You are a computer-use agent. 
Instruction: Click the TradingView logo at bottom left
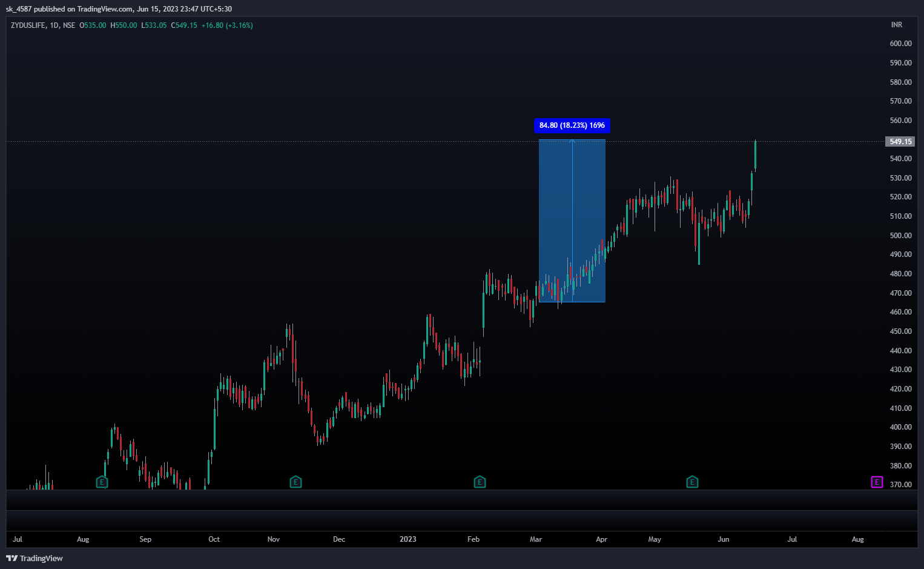pyautogui.click(x=35, y=558)
